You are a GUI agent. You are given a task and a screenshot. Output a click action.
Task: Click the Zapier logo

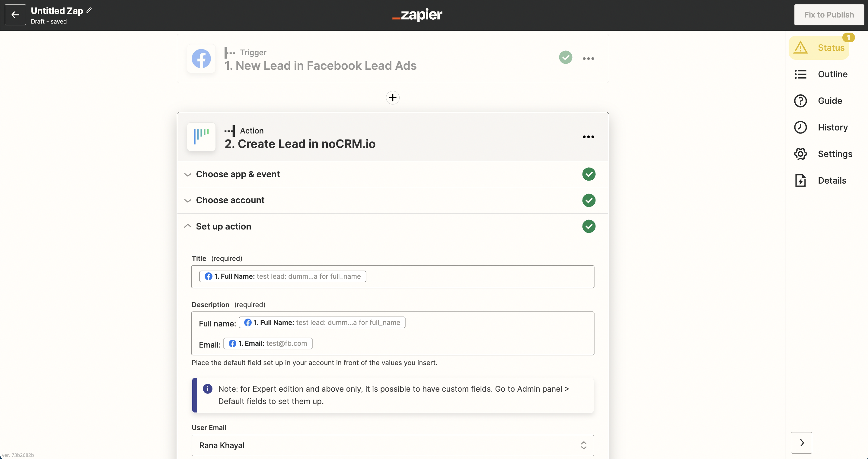pyautogui.click(x=417, y=15)
